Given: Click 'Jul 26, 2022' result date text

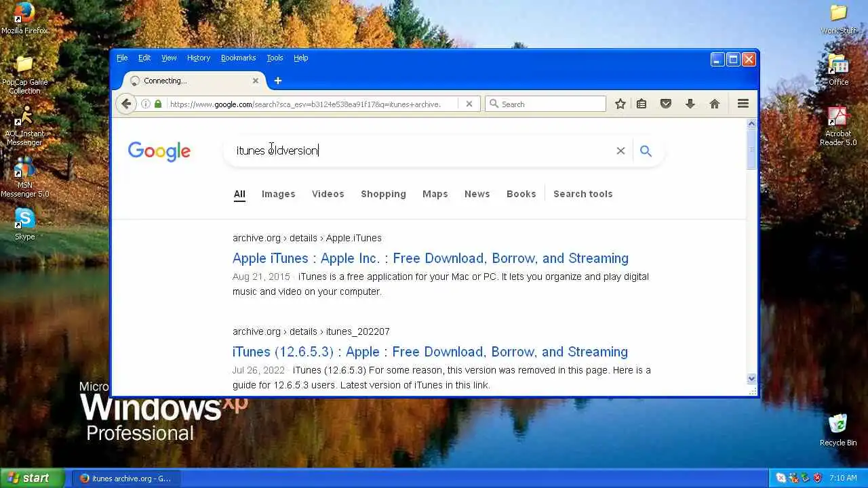Looking at the screenshot, I should coord(259,370).
